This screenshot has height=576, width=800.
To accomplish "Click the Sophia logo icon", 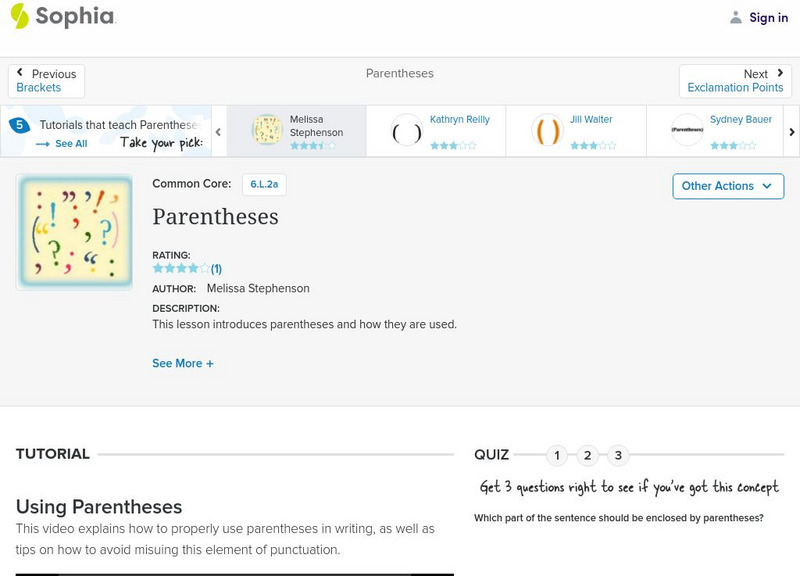I will click(20, 16).
